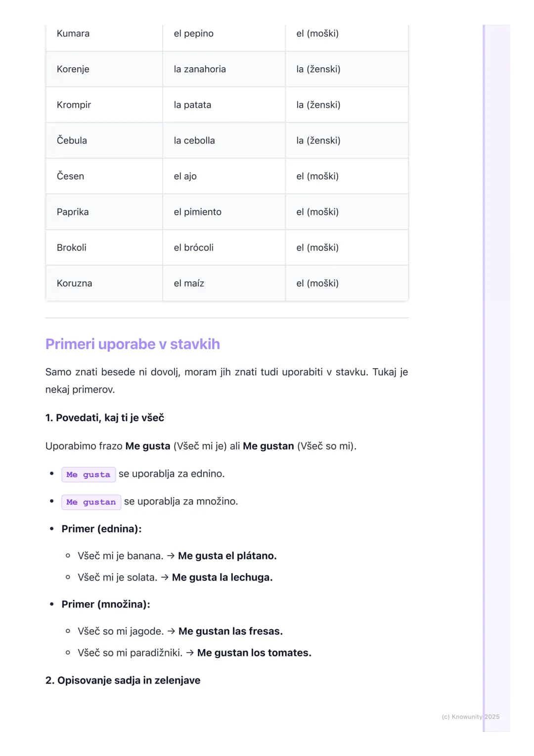Click the 'Me gustan' code tag

click(91, 502)
